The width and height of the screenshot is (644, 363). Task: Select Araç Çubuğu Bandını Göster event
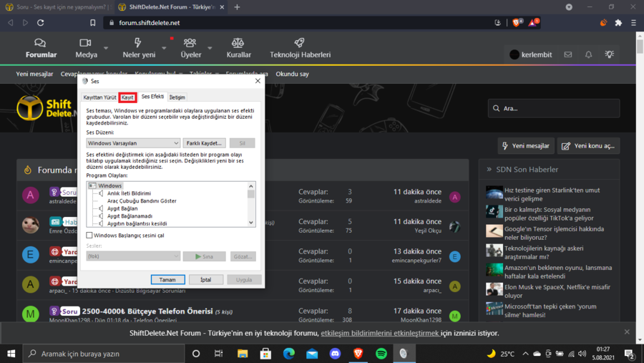[142, 201]
